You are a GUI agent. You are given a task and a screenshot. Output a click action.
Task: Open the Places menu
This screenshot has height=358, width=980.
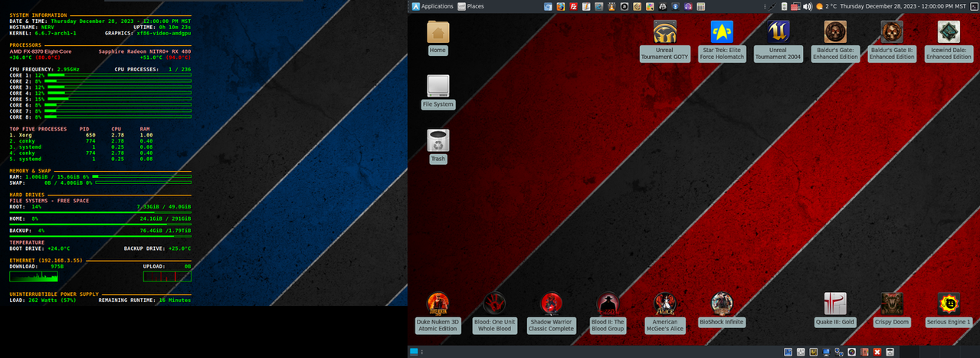point(470,6)
